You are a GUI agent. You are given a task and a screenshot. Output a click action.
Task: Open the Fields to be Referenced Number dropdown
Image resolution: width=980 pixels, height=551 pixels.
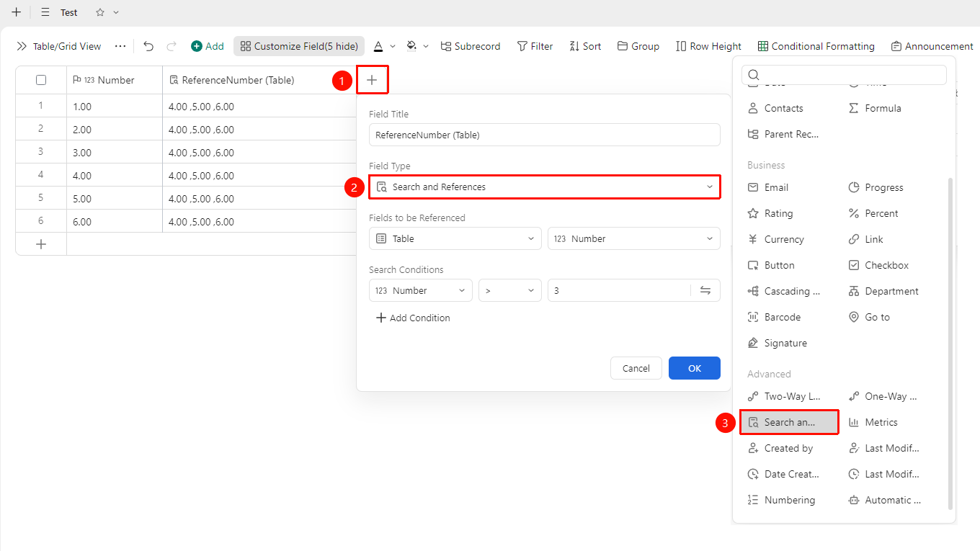click(x=634, y=238)
